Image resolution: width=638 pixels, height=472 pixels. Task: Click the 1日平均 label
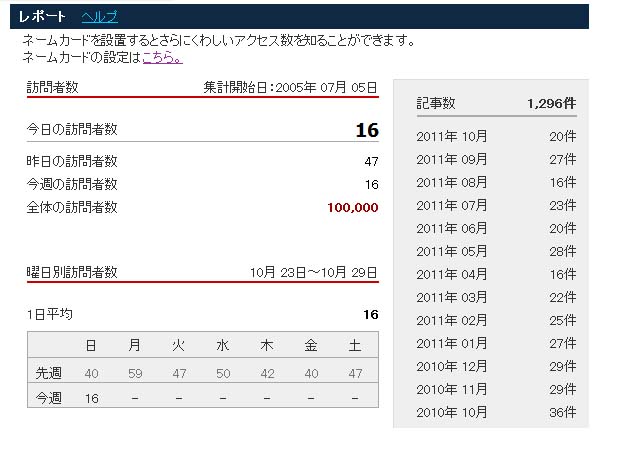[50, 314]
